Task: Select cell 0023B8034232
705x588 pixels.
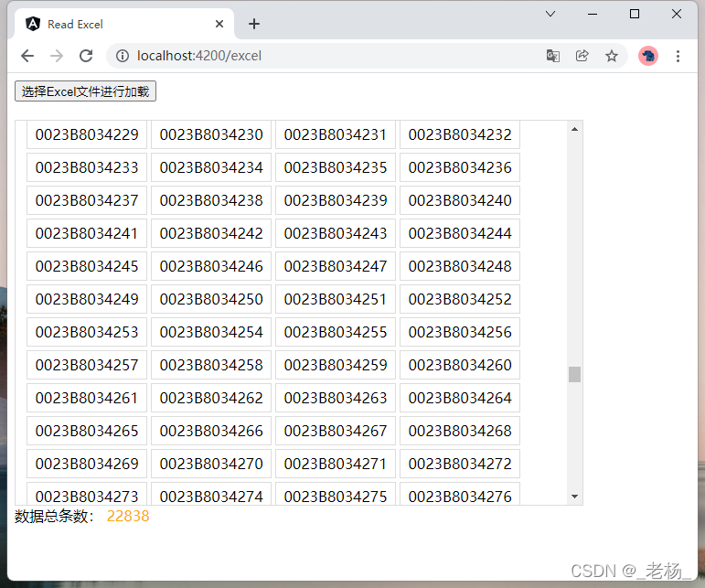Action: point(460,134)
